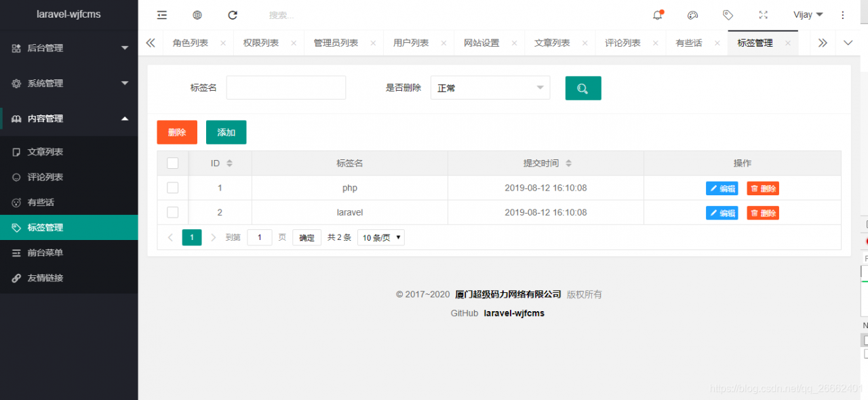
Task: Focus the 标签名 input field
Action: [286, 87]
